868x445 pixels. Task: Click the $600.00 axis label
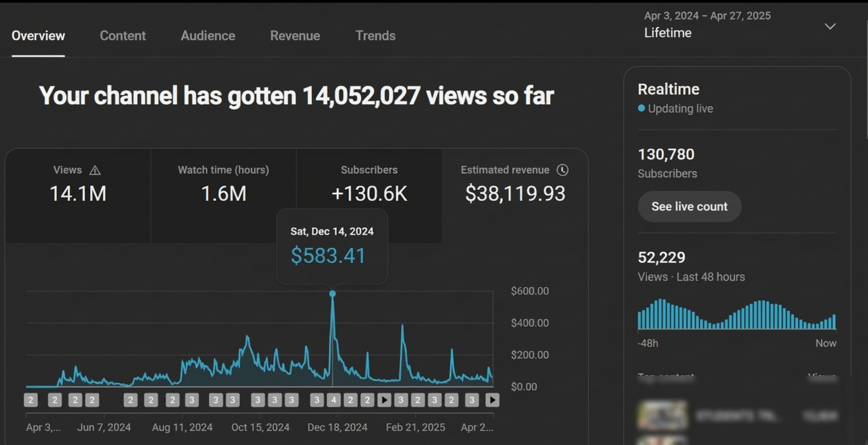click(530, 291)
